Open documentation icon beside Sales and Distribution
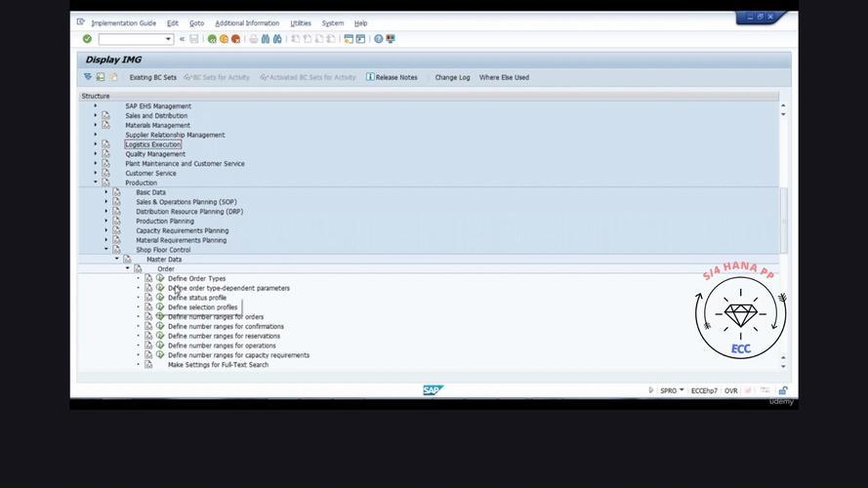The height and width of the screenshot is (488, 868). point(105,115)
